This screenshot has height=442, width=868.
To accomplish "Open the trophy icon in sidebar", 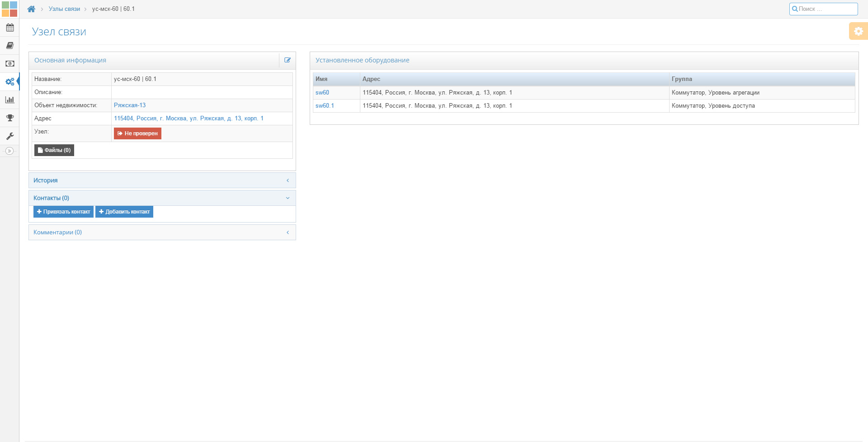I will pyautogui.click(x=9, y=118).
